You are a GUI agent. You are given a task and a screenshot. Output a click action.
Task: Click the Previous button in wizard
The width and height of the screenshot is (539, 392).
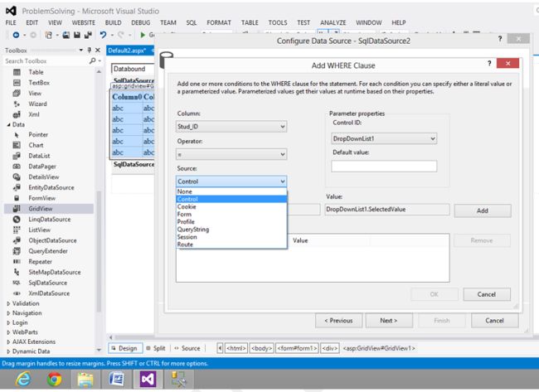pos(338,320)
